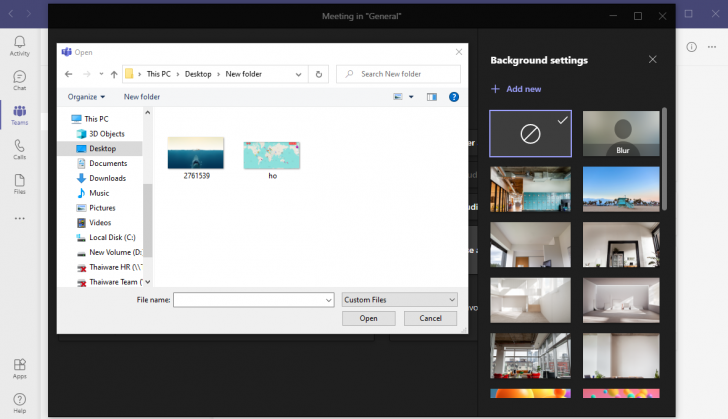Image resolution: width=728 pixels, height=419 pixels.
Task: Navigate forward in Teams main window
Action: click(x=29, y=14)
